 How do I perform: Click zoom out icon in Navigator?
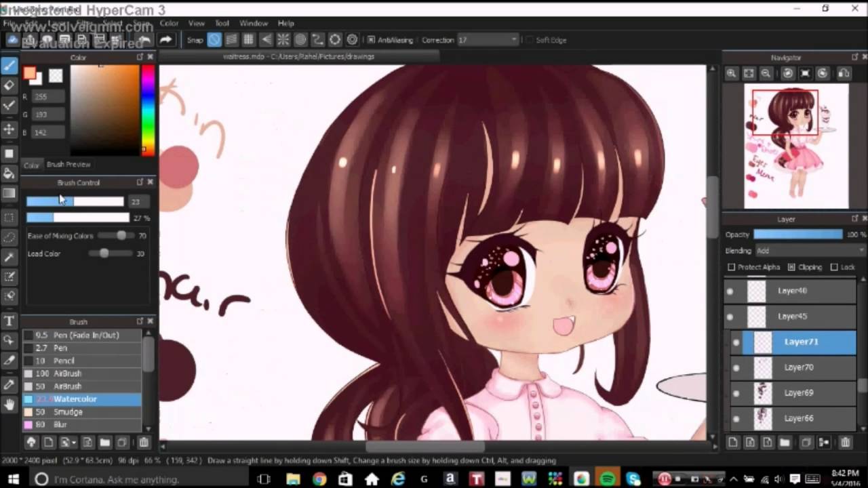(766, 73)
